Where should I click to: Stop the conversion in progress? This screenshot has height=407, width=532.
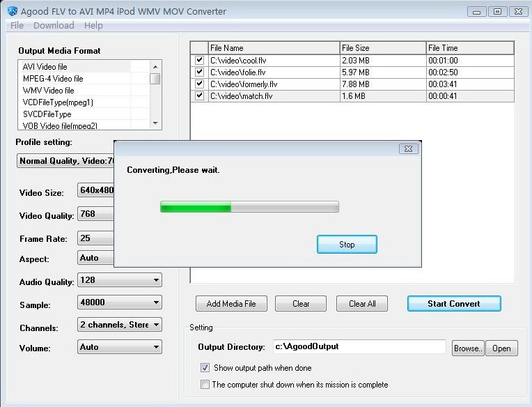point(347,245)
